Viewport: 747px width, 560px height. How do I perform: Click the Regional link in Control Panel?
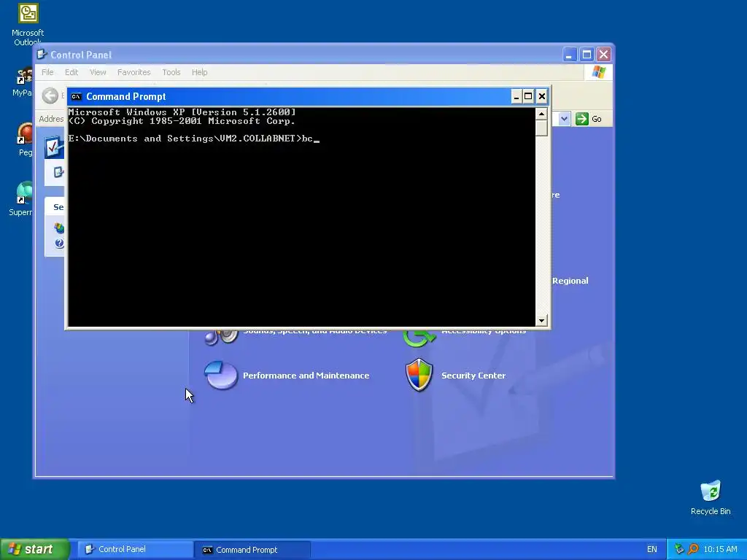(570, 281)
